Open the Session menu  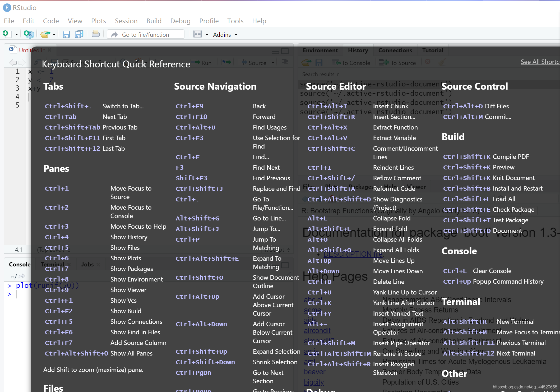[126, 21]
